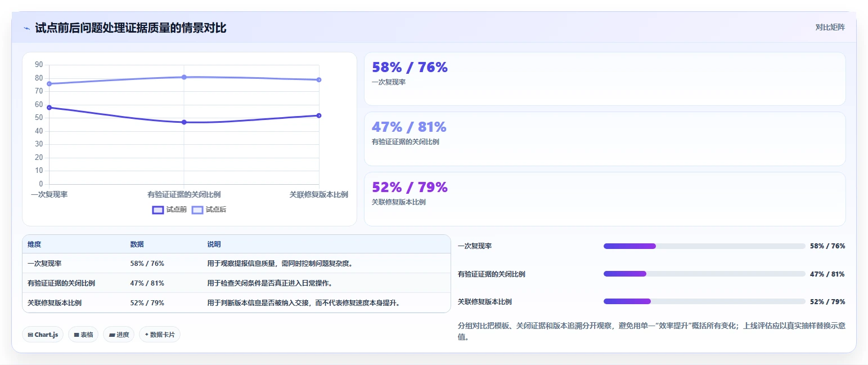This screenshot has height=365, width=868.
Task: Toggle the 试点前 legend entry
Action: [x=169, y=210]
